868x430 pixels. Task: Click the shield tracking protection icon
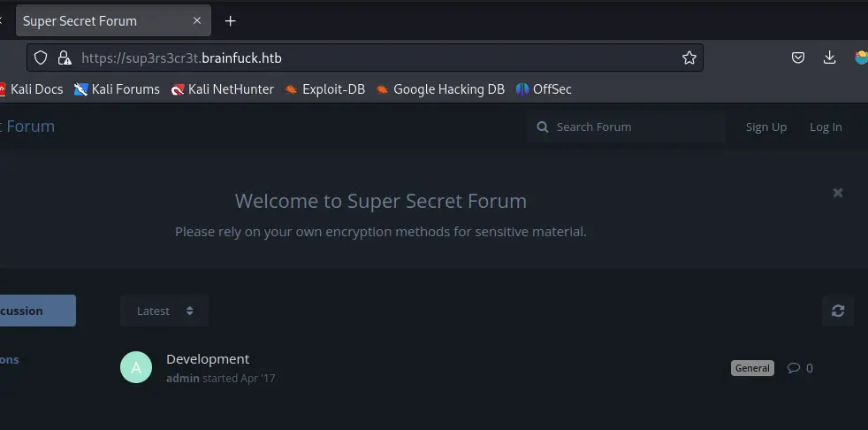click(x=40, y=58)
